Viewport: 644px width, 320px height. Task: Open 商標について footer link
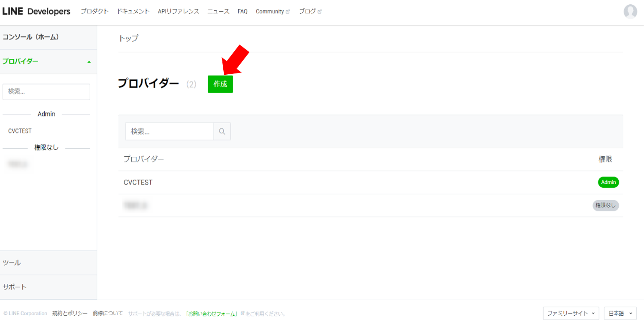click(x=108, y=313)
